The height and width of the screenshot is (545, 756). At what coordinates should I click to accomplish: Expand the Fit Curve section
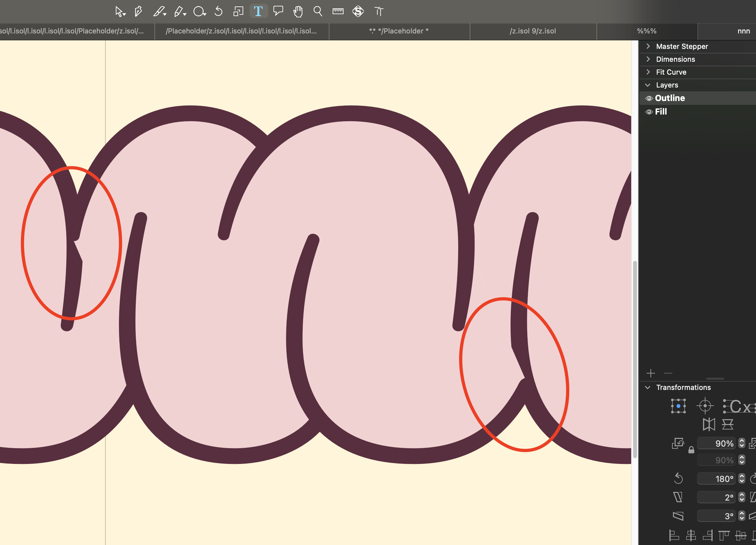pyautogui.click(x=648, y=72)
